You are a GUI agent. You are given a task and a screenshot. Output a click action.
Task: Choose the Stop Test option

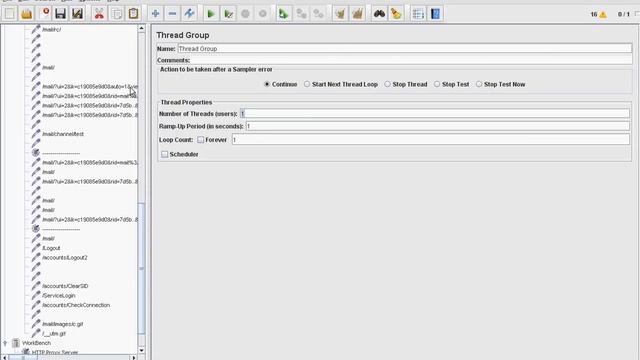(451, 84)
